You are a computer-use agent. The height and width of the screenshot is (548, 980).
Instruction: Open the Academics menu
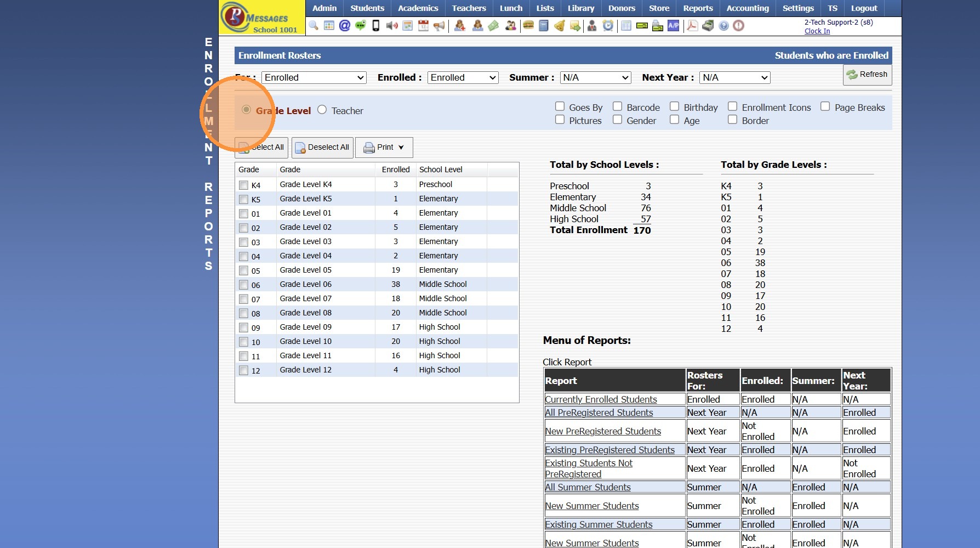418,8
